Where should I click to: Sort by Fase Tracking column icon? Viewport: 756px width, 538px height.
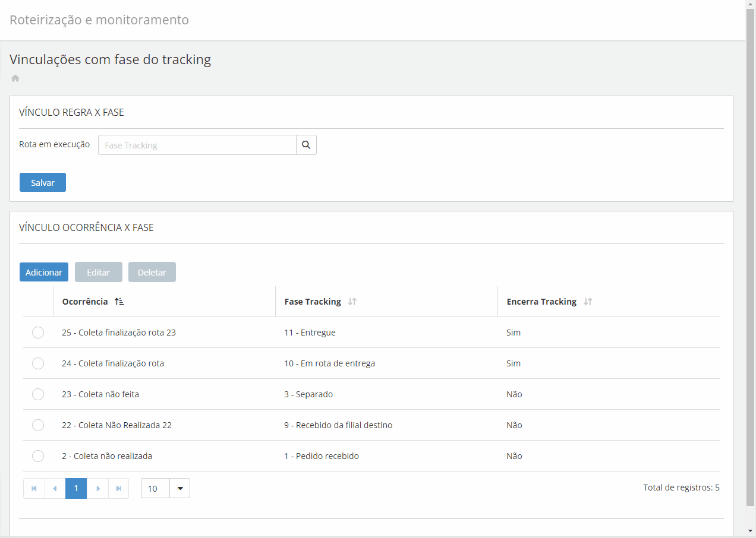pos(352,302)
